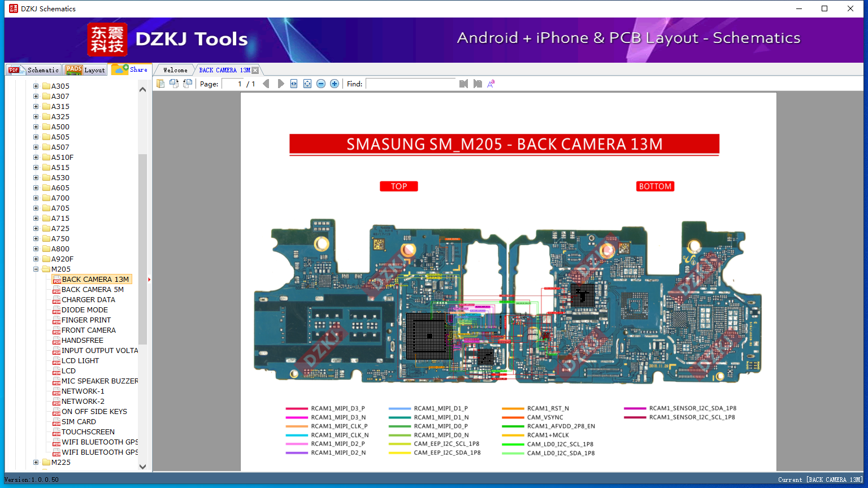868x488 pixels.
Task: Select CHARGER DATA in the tree
Action: (88, 300)
